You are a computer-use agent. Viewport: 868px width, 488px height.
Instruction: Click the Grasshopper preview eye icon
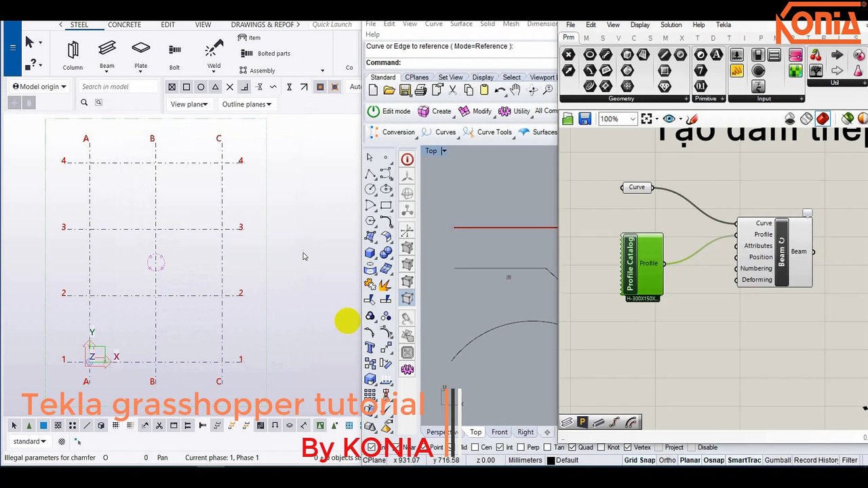coord(669,119)
